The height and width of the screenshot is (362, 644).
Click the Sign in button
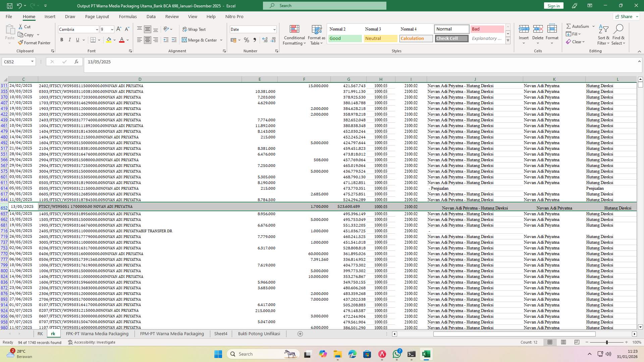[x=553, y=5]
